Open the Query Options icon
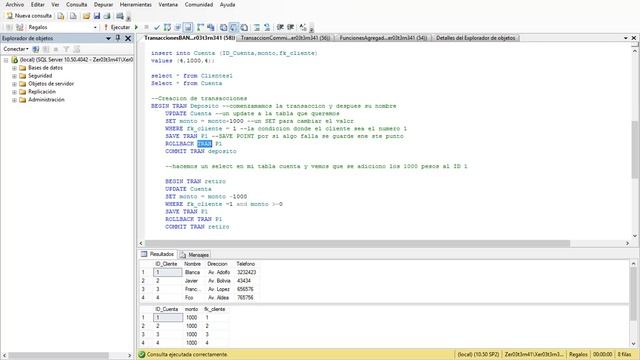Image resolution: width=640 pixels, height=360 pixels. point(178,27)
